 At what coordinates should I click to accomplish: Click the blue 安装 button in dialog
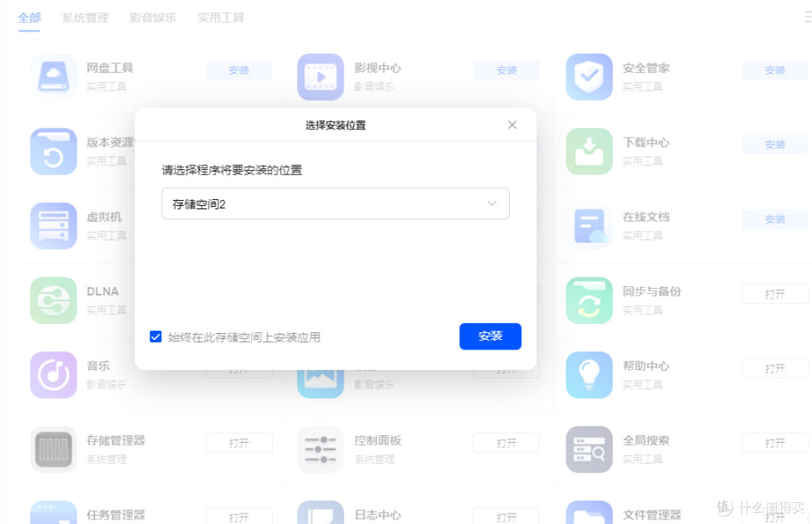(490, 336)
